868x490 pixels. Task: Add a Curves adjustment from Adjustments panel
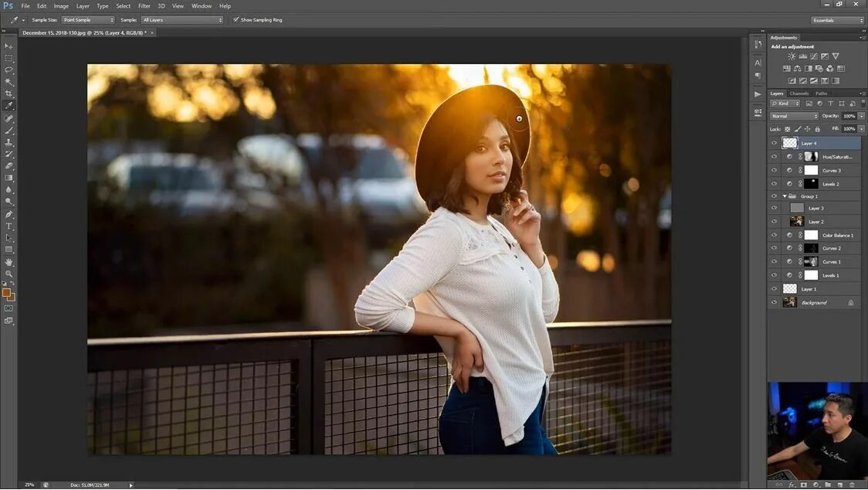pyautogui.click(x=814, y=56)
